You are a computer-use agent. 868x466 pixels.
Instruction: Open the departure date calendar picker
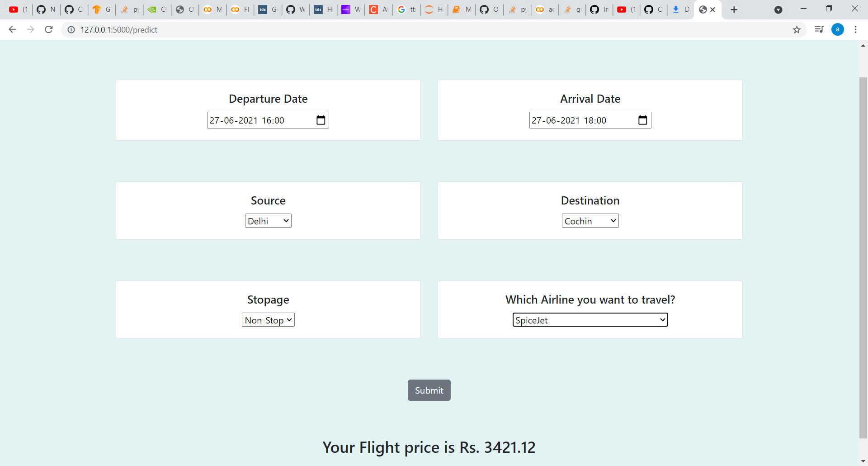pos(321,120)
